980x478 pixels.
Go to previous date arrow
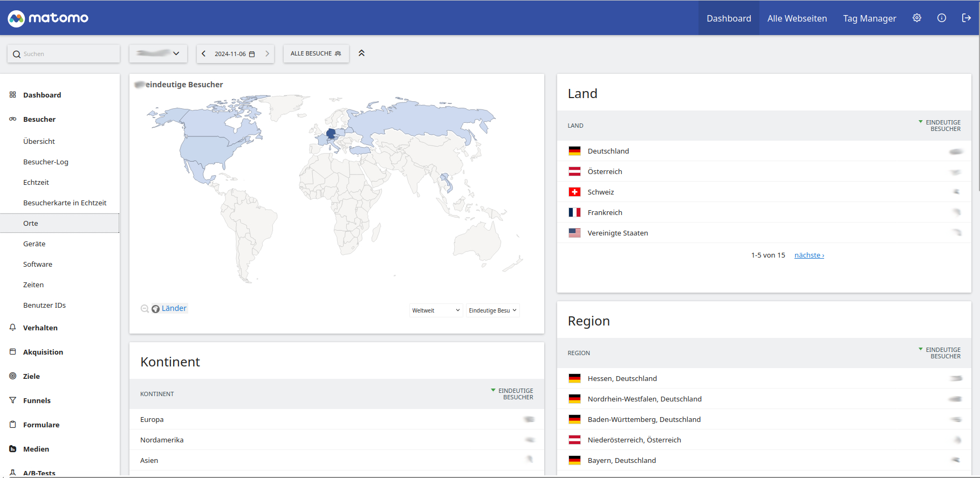pos(203,54)
